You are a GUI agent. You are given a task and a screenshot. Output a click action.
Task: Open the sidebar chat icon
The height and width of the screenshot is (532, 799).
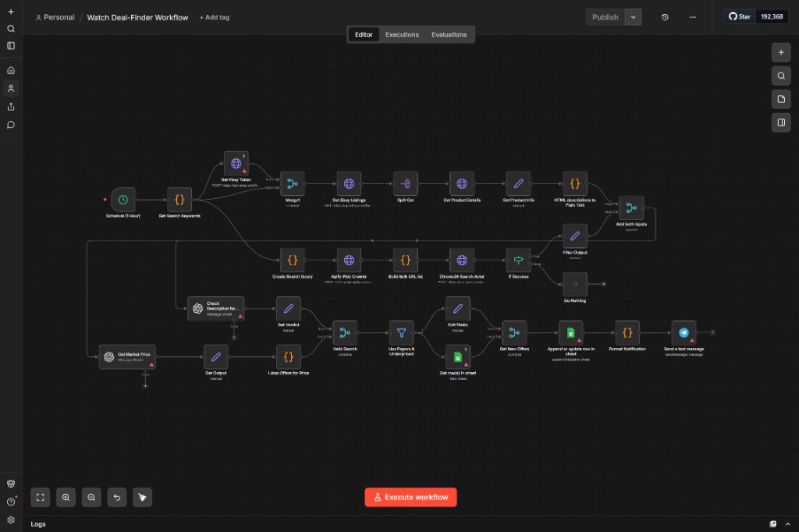pos(11,125)
